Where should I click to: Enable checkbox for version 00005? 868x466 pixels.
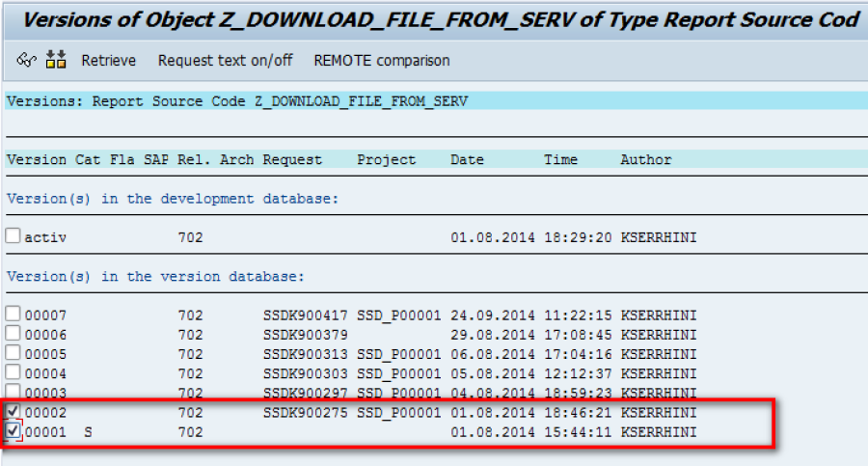[13, 352]
